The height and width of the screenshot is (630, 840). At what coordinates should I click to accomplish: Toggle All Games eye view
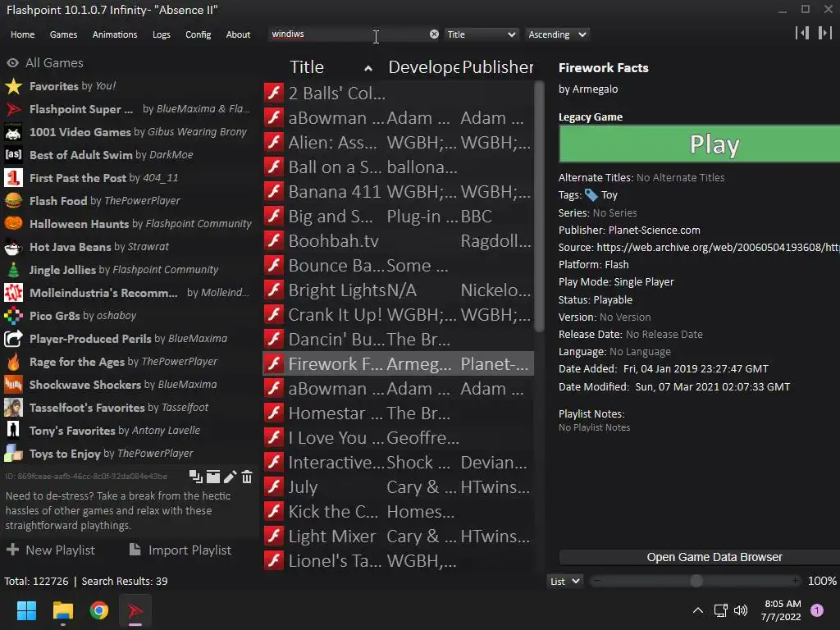coord(12,63)
